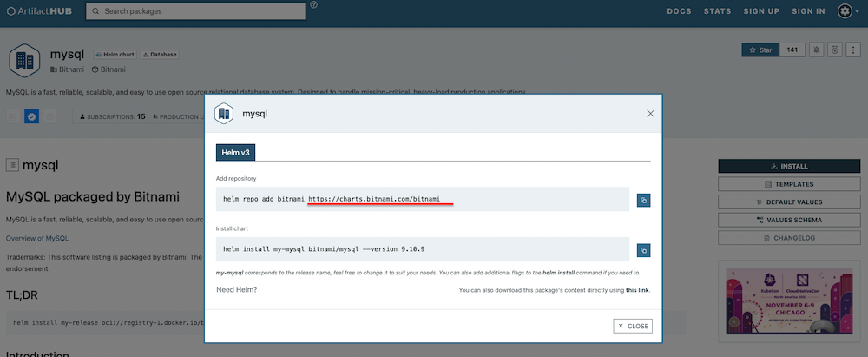Star the mysql package
The width and height of the screenshot is (868, 357).
click(x=760, y=50)
